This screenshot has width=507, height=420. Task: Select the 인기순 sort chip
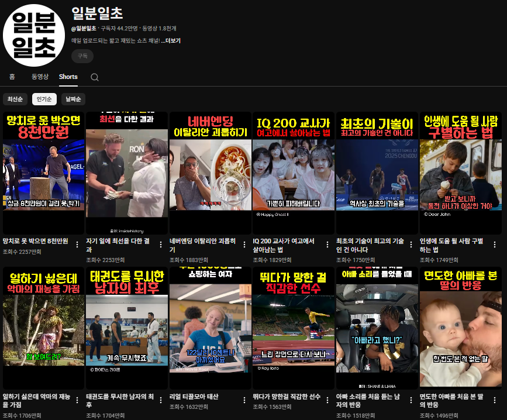[x=44, y=99]
